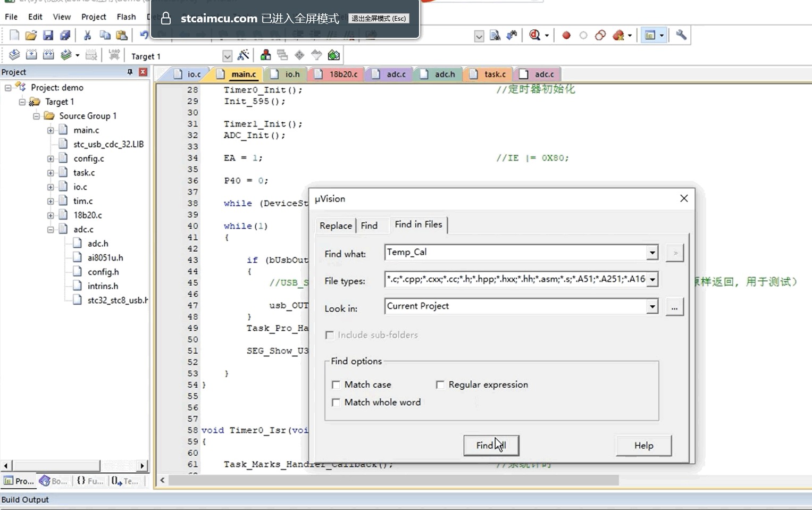
Task: Collapse the Source Group 1 node
Action: tap(36, 116)
